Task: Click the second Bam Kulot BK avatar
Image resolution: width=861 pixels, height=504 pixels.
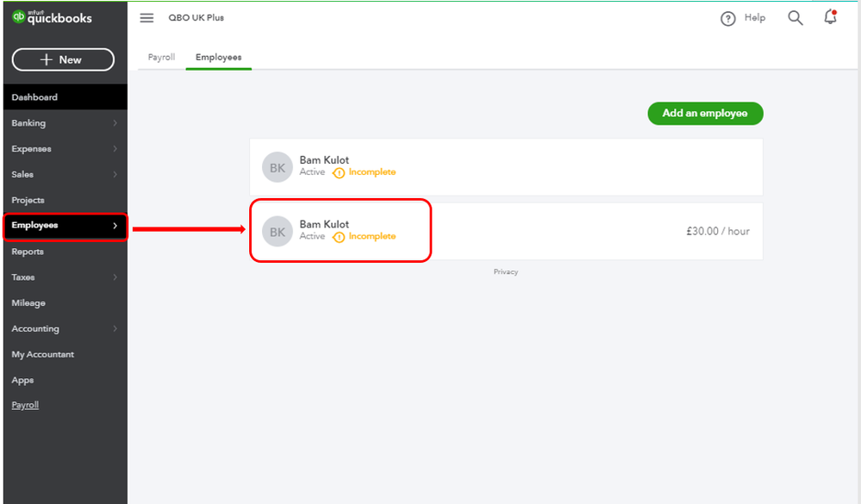Action: click(278, 232)
